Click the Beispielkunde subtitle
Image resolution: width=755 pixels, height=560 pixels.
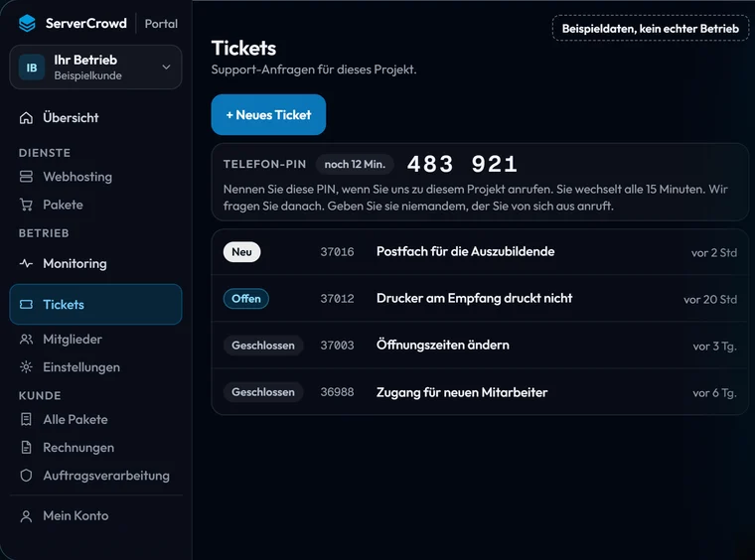(x=87, y=75)
